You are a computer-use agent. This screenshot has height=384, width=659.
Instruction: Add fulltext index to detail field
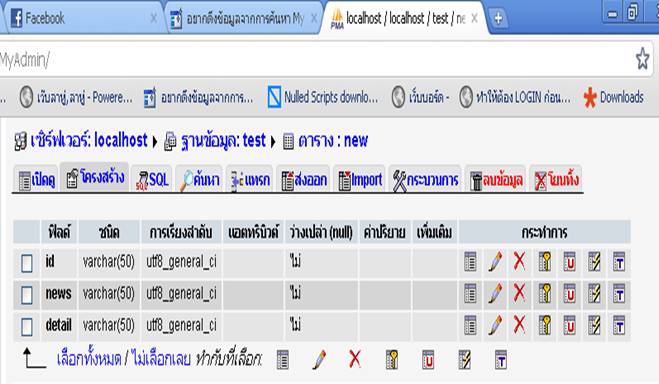click(x=619, y=325)
